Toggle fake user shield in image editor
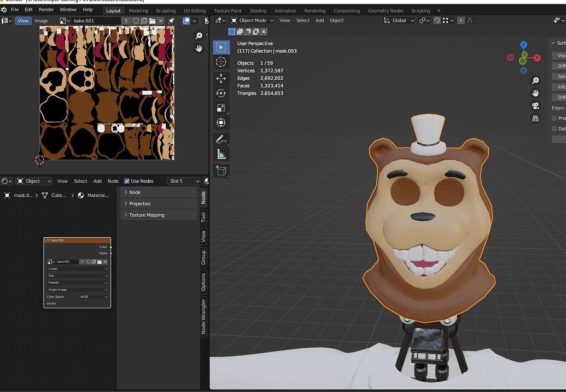The height and width of the screenshot is (392, 566). (x=136, y=21)
